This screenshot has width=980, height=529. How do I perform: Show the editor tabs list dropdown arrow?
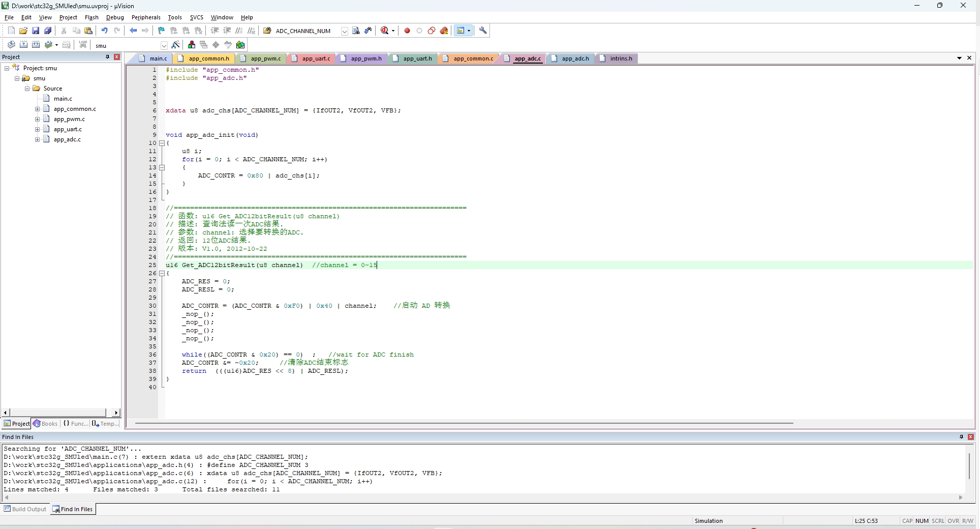coord(960,58)
